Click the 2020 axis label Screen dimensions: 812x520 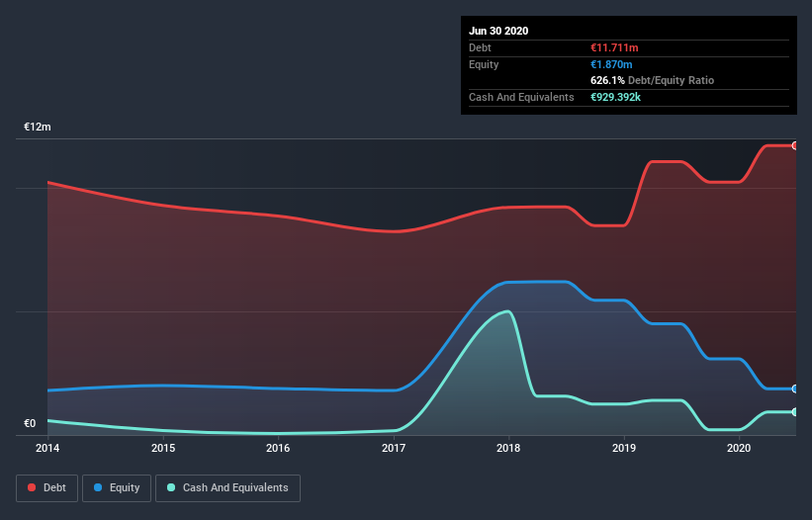click(x=739, y=448)
